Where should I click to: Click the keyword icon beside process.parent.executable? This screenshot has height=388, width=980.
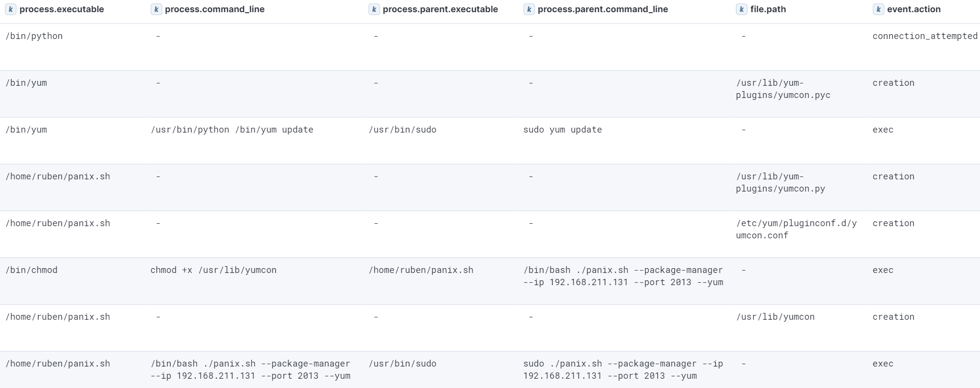[374, 9]
